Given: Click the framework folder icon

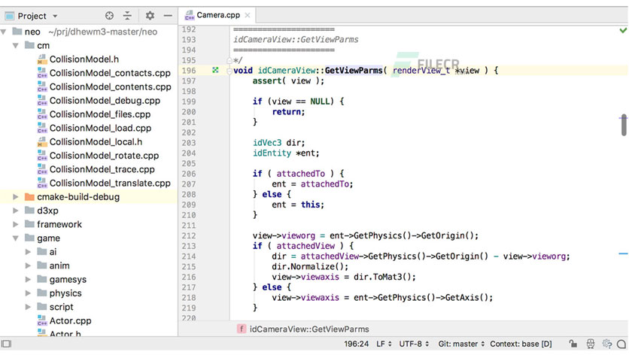Looking at the screenshot, I should 29,224.
